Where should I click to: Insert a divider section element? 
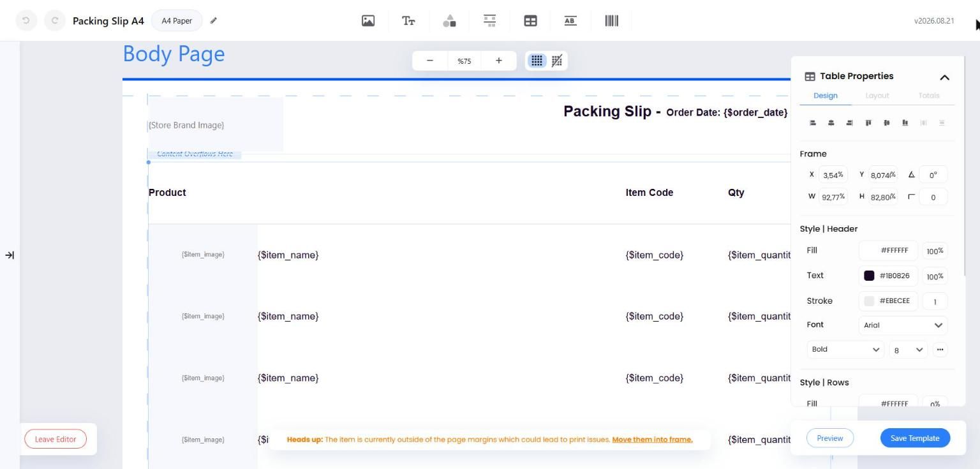pos(489,20)
